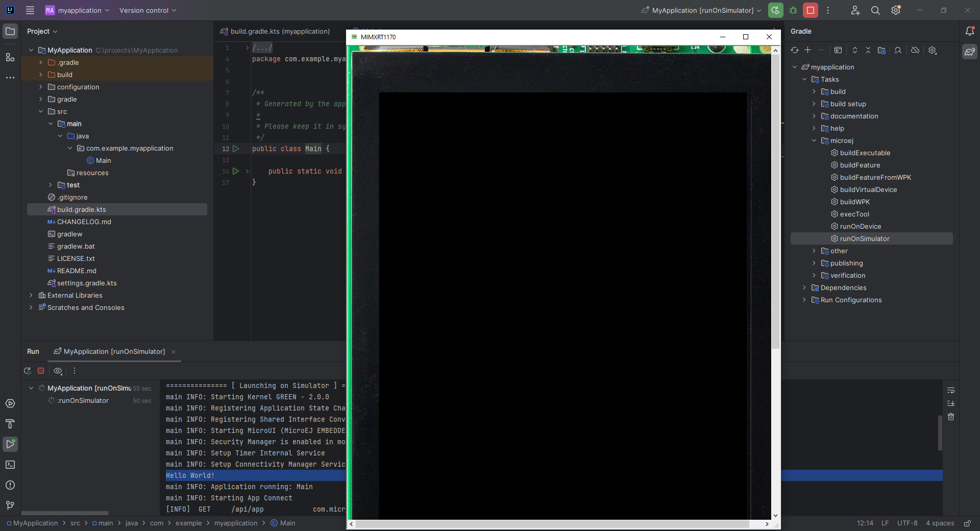Toggle the eye icon in Run toolbar
This screenshot has width=980, height=531.
(58, 371)
